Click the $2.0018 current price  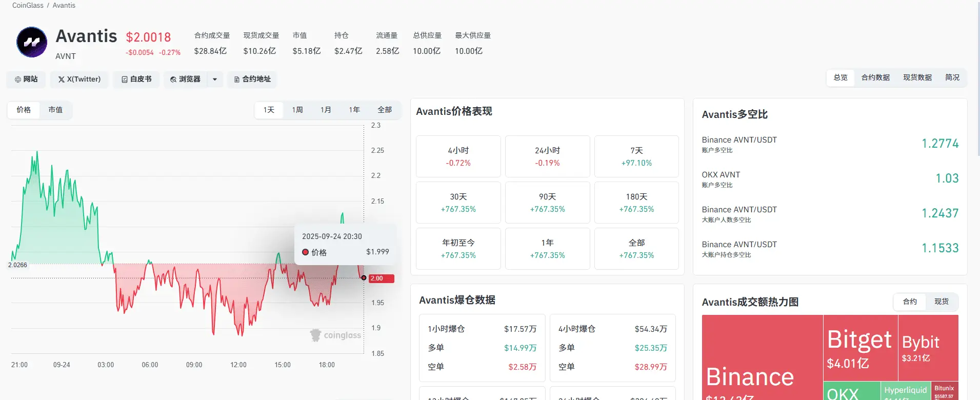click(x=148, y=37)
